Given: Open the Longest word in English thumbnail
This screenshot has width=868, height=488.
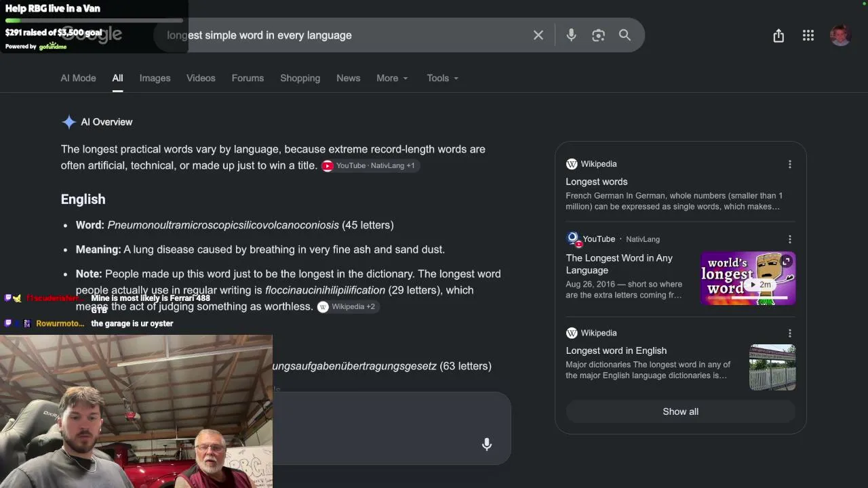Looking at the screenshot, I should [x=772, y=367].
